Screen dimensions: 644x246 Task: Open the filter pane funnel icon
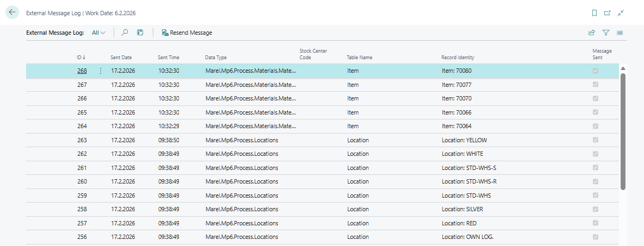pos(605,33)
